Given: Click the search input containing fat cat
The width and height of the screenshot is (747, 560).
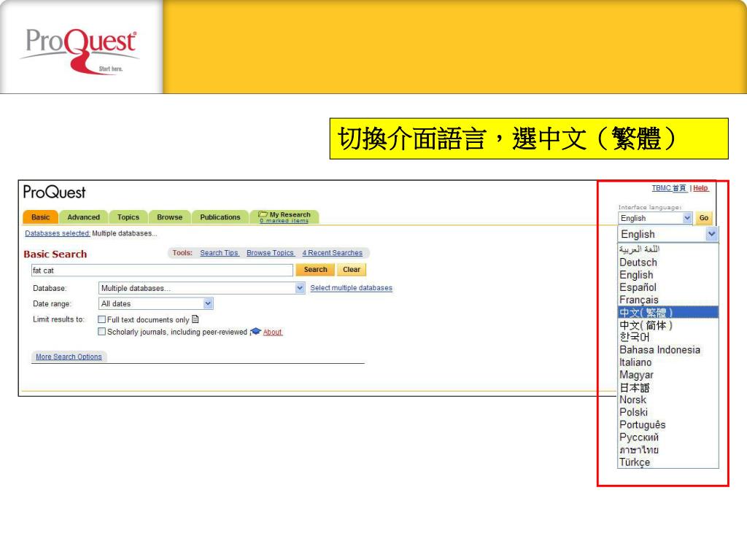Looking at the screenshot, I should tap(162, 271).
